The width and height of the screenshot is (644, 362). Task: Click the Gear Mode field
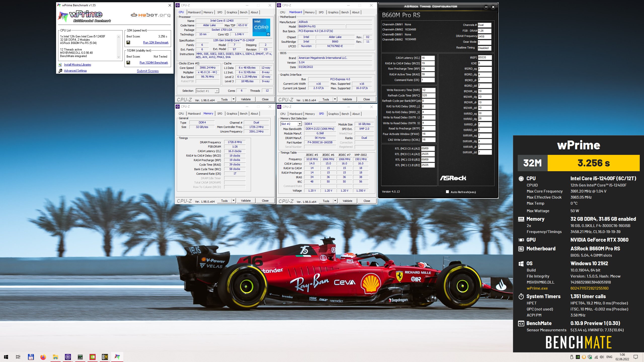coord(484,42)
